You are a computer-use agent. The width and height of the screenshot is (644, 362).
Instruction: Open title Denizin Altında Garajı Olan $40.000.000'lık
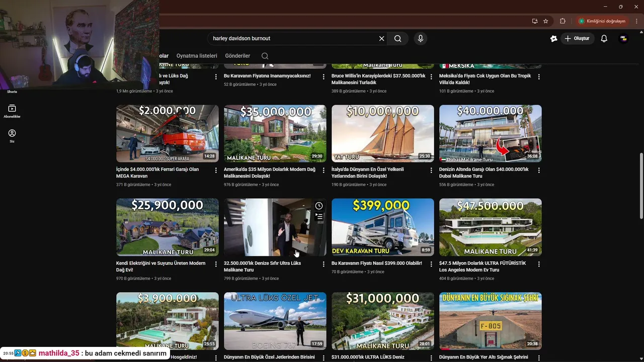(x=484, y=173)
